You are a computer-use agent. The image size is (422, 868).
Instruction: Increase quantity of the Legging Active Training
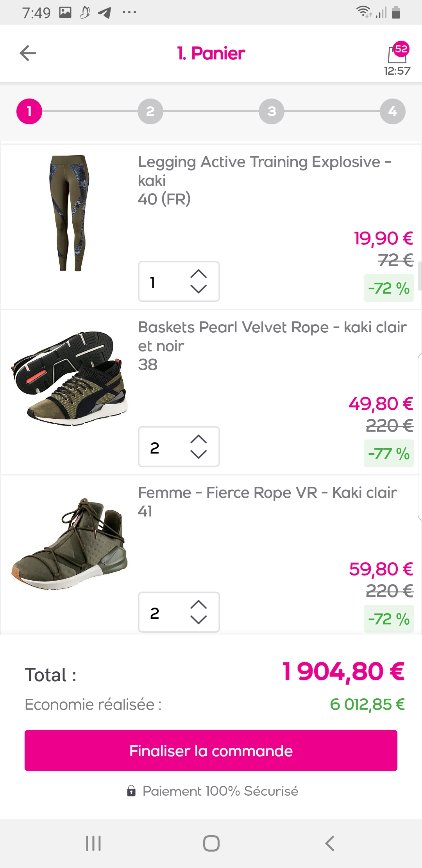pos(198,274)
